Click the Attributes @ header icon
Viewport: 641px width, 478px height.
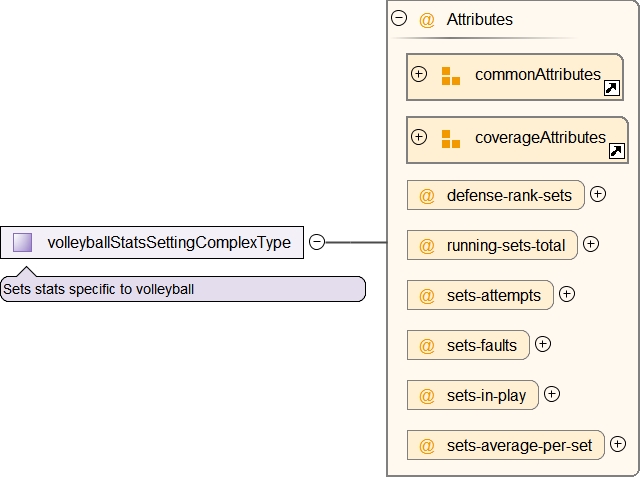pyautogui.click(x=427, y=19)
